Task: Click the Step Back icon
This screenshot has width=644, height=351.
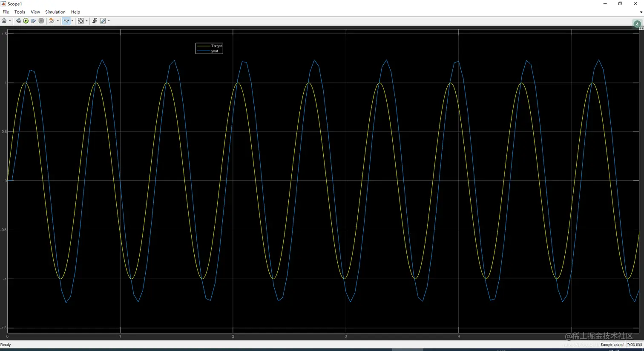Action: 18,21
